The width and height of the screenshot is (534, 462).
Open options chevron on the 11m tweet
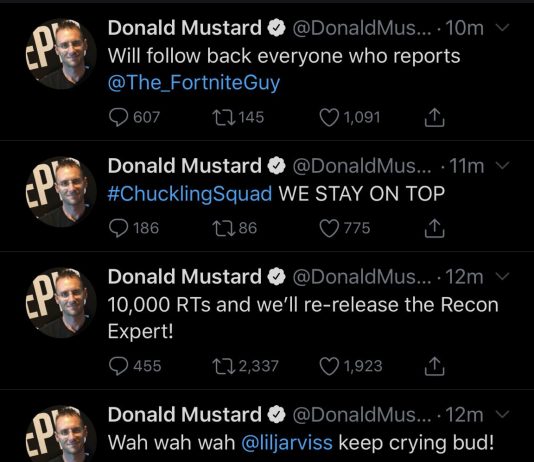[502, 165]
